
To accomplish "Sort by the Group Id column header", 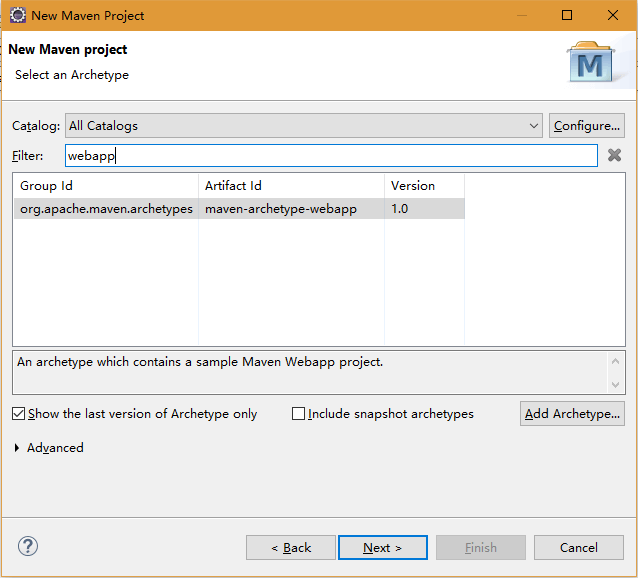I will [106, 186].
